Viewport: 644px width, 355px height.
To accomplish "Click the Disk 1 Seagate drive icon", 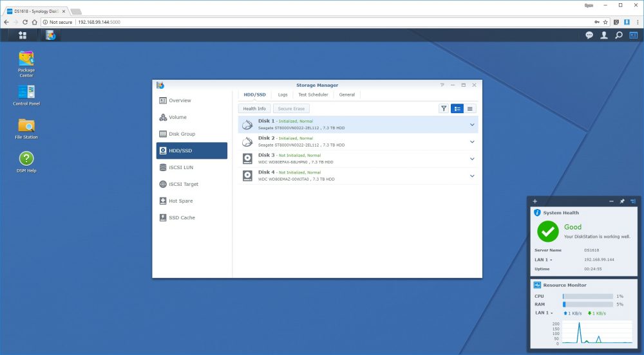I will (x=247, y=125).
